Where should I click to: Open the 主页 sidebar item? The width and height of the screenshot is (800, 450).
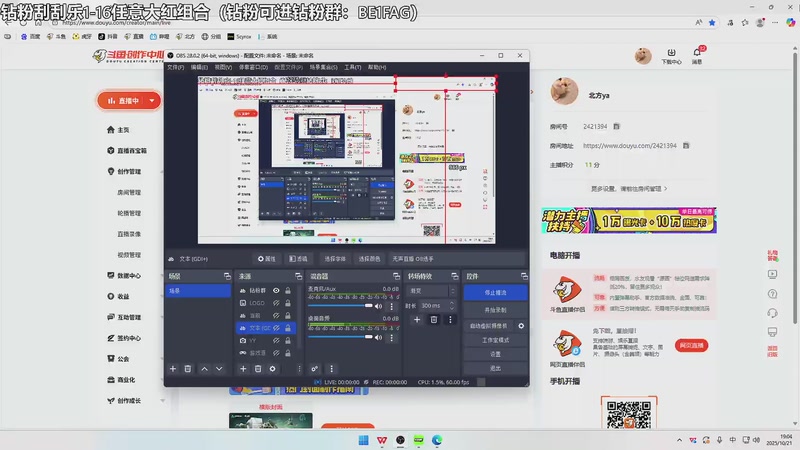pos(118,130)
